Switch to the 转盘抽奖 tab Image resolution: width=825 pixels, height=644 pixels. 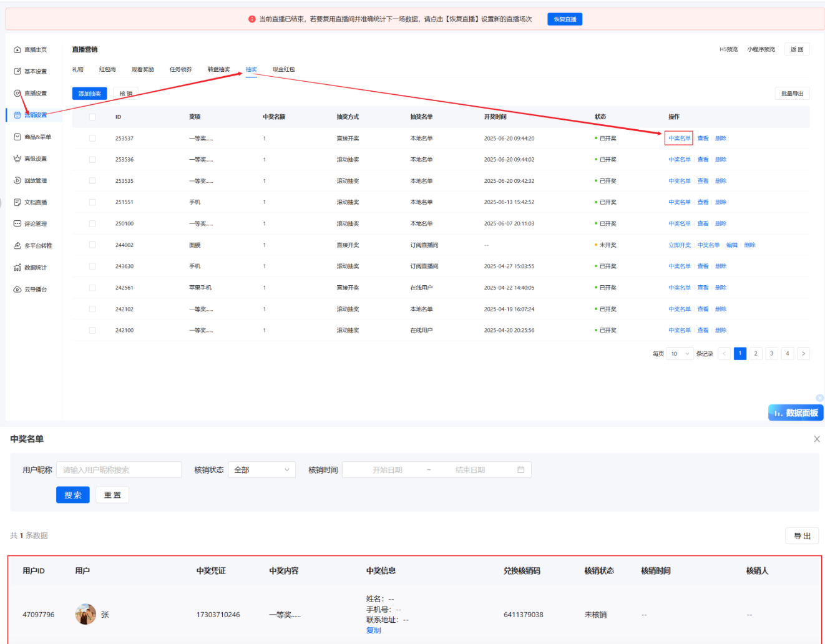[218, 69]
